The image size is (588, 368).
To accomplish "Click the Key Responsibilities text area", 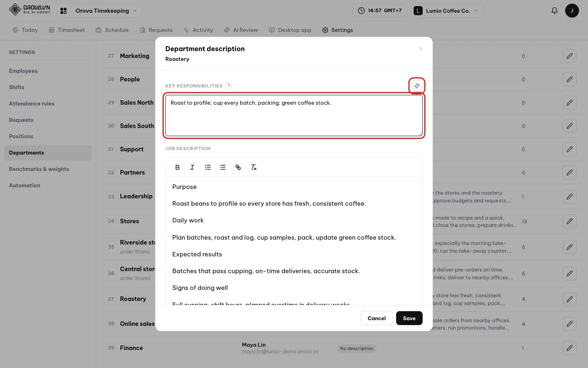I will (x=294, y=116).
